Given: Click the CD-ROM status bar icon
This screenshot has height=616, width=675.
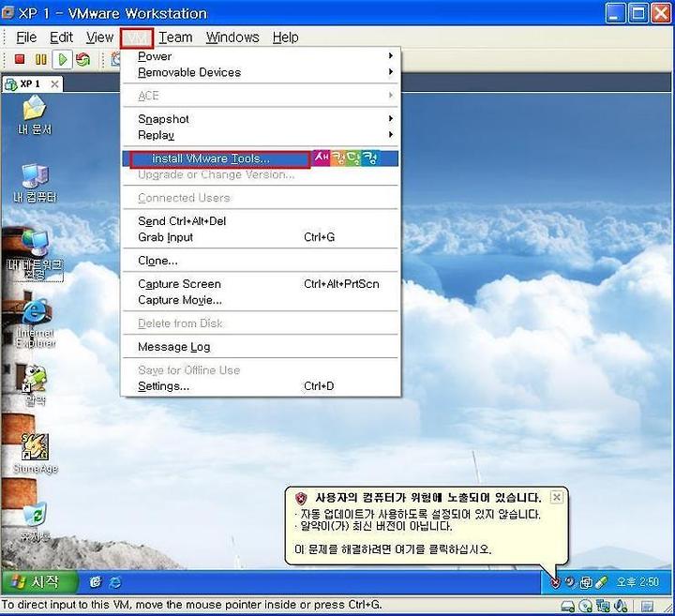Looking at the screenshot, I should coord(585,607).
